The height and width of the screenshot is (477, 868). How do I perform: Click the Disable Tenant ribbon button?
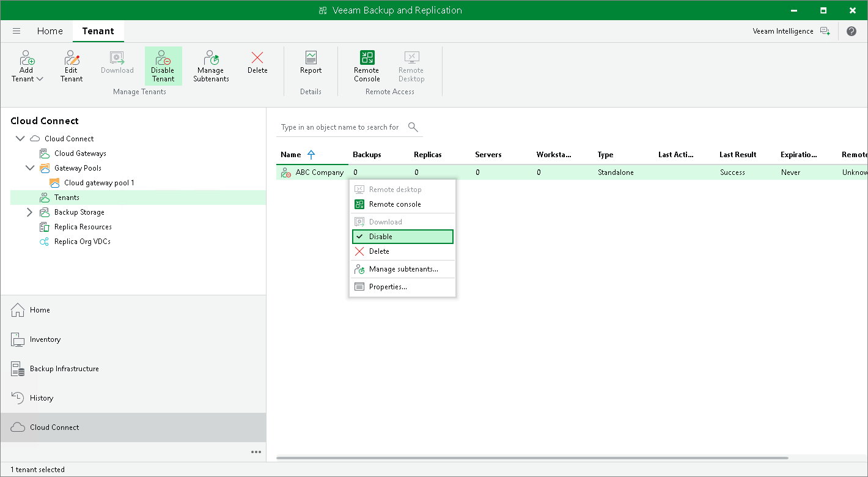click(x=163, y=66)
